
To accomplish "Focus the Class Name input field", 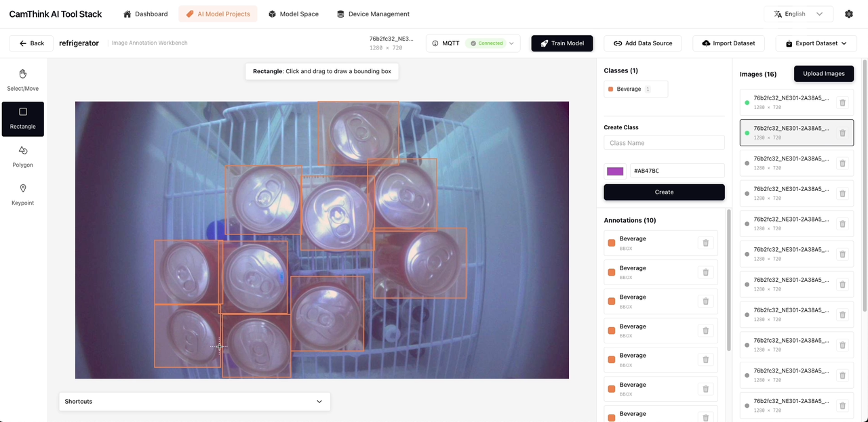I will click(x=664, y=143).
